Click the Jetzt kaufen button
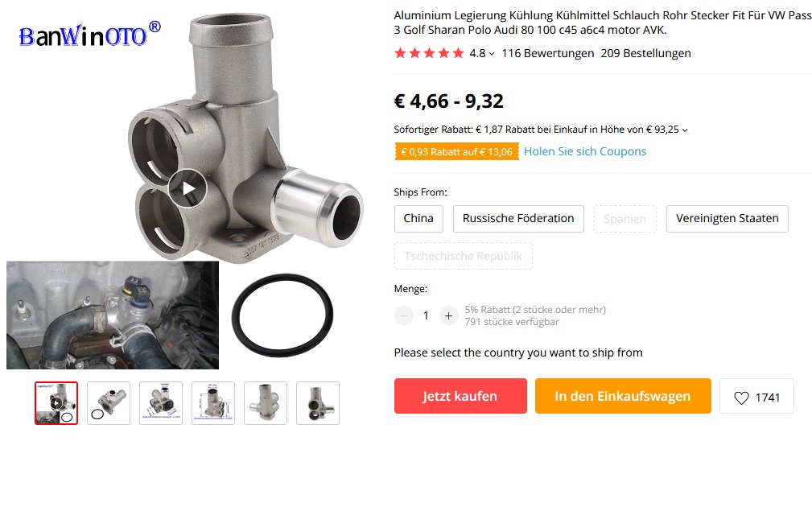This screenshot has width=812, height=507. click(x=460, y=396)
